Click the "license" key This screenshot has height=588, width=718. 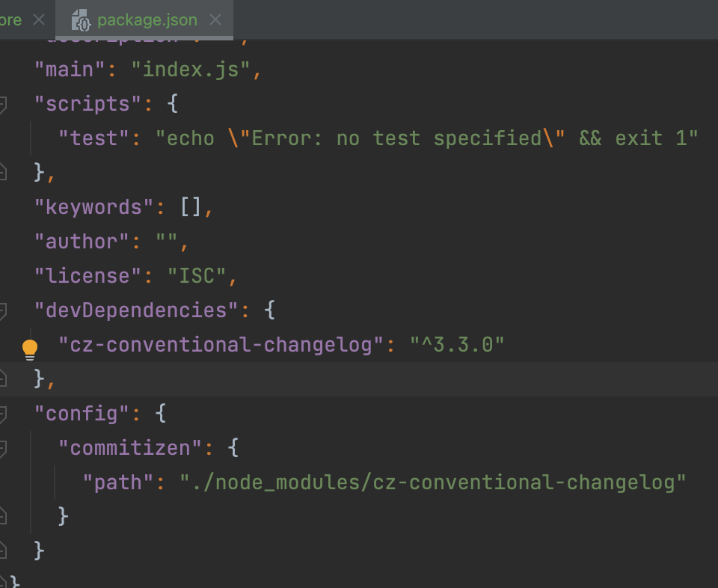88,276
